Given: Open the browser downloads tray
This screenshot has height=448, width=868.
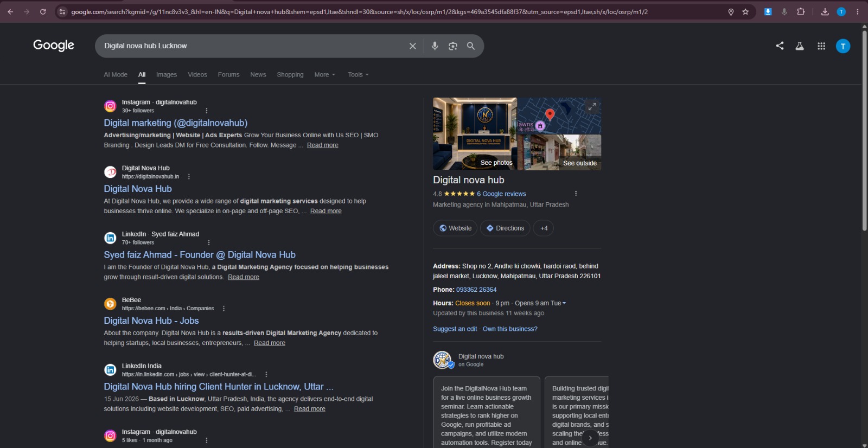Looking at the screenshot, I should point(825,12).
